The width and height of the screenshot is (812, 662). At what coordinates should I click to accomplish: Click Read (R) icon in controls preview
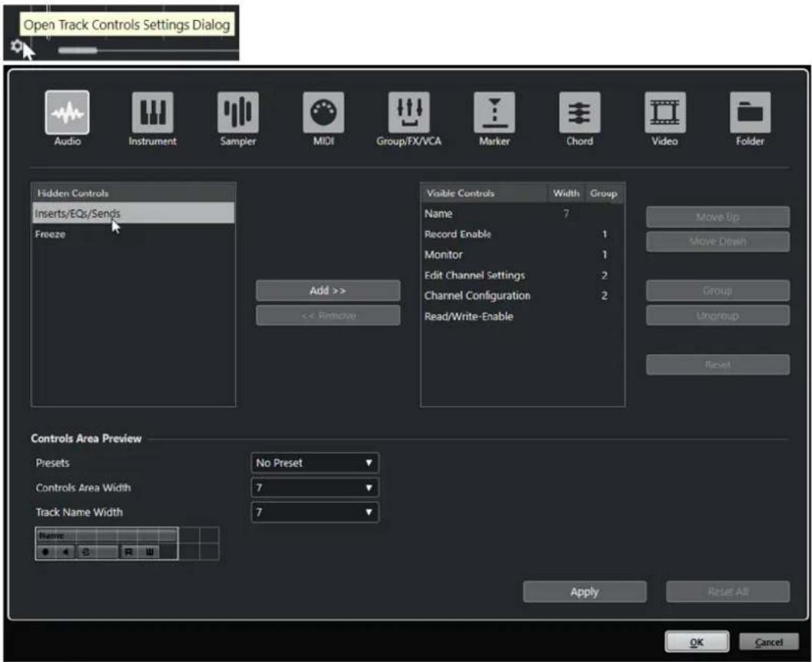tap(128, 551)
